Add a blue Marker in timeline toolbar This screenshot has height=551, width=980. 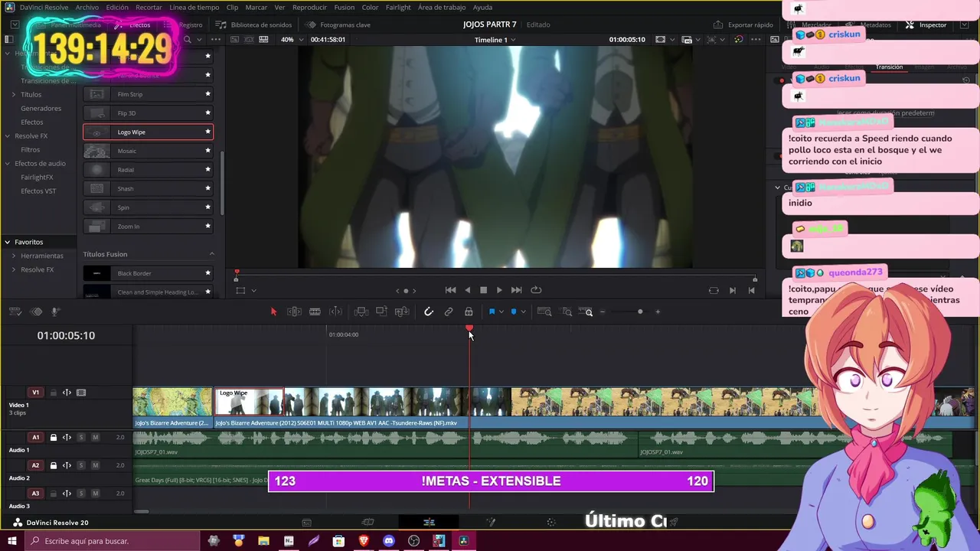pyautogui.click(x=513, y=311)
